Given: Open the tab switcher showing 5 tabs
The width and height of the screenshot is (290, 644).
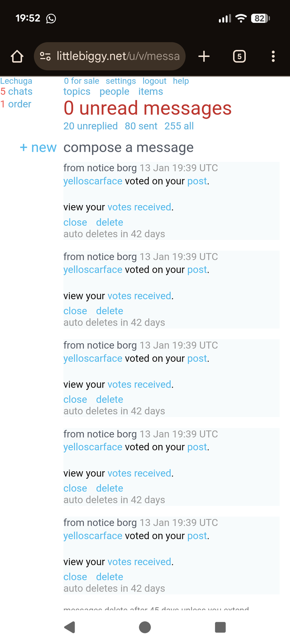Looking at the screenshot, I should click(239, 57).
